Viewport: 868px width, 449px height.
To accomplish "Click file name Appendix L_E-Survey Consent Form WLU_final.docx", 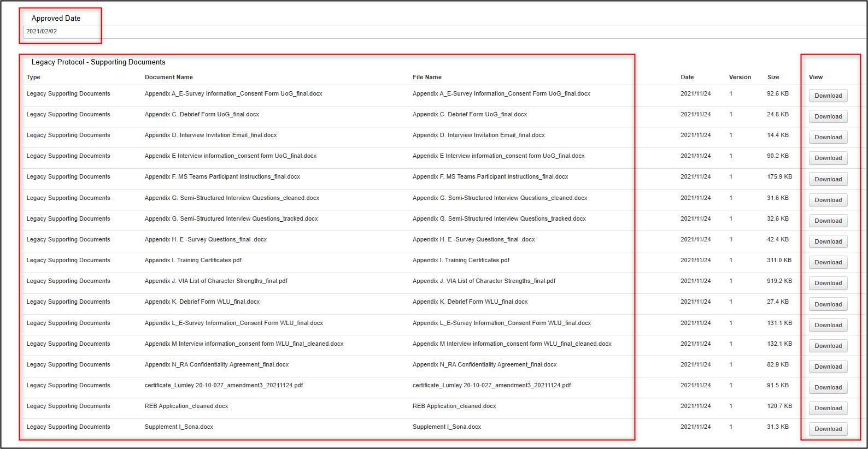I will [502, 323].
